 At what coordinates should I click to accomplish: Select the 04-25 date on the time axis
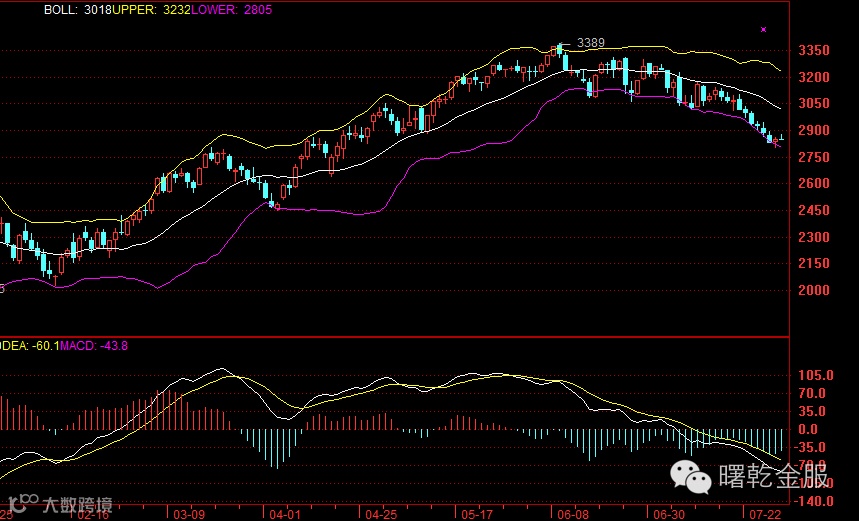tap(381, 514)
